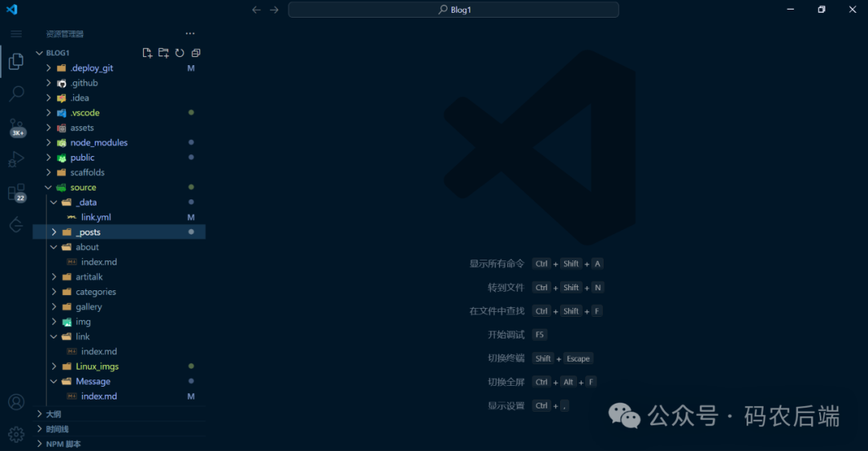Expand the .deploy_git folder
Viewport: 868px width, 451px height.
[49, 68]
